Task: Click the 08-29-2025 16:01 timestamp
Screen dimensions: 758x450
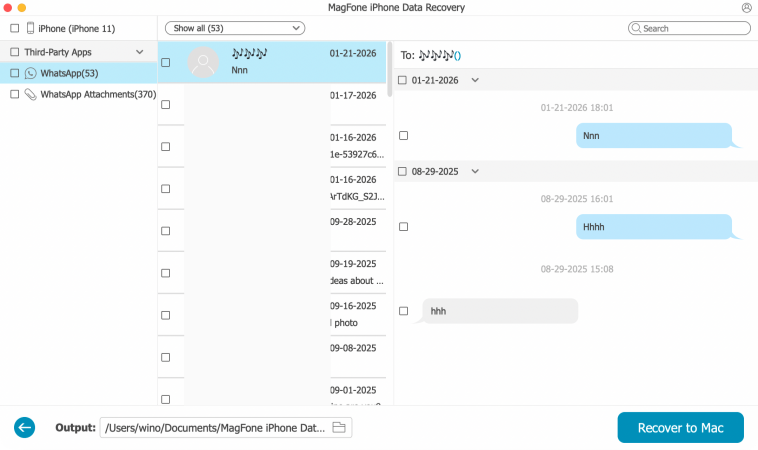Action: 577,199
